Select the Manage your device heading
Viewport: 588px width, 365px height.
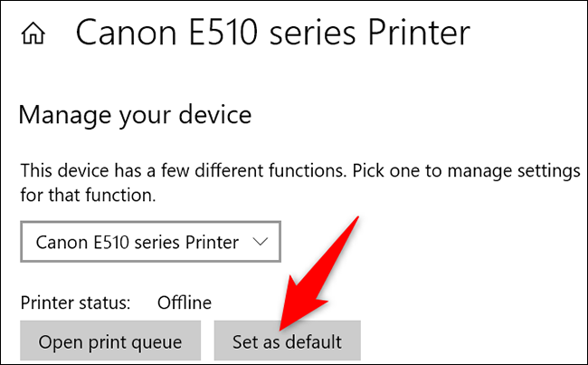[x=134, y=115]
